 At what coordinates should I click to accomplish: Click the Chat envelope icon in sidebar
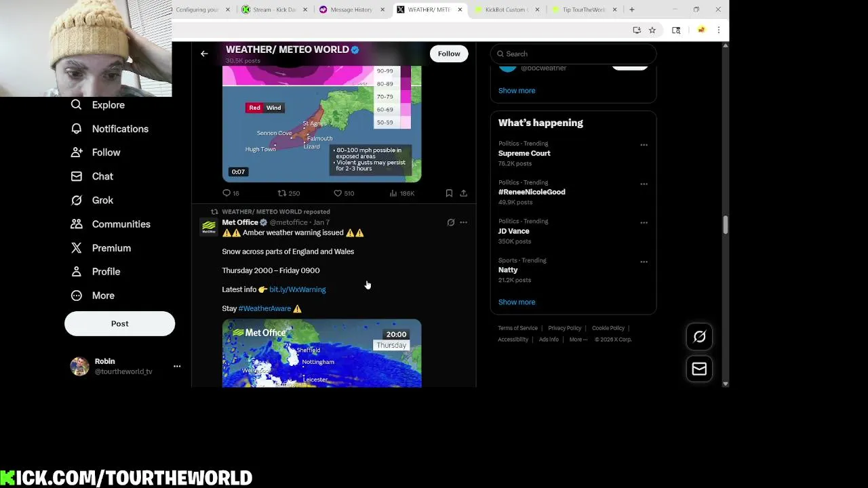(x=77, y=176)
